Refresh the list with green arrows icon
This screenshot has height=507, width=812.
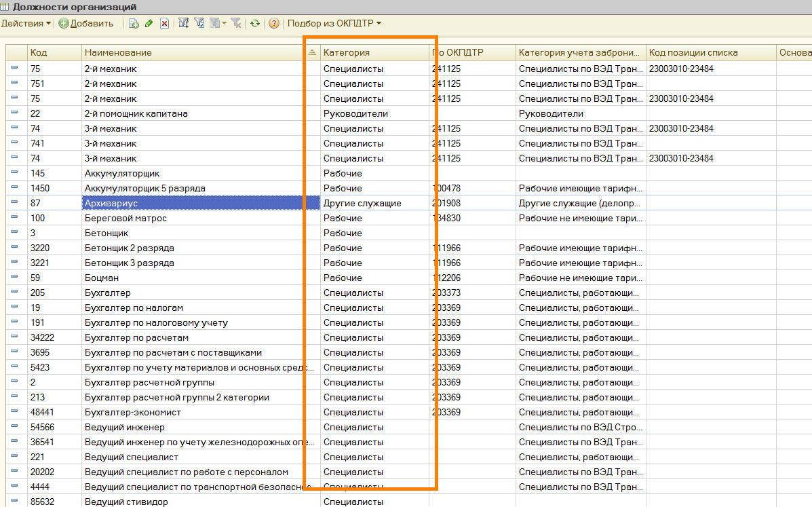coord(255,23)
